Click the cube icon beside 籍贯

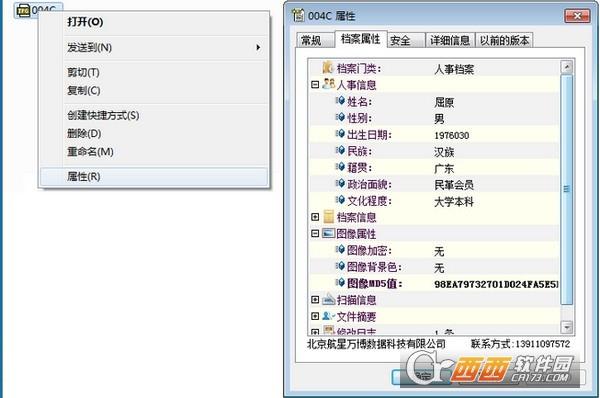pos(340,167)
